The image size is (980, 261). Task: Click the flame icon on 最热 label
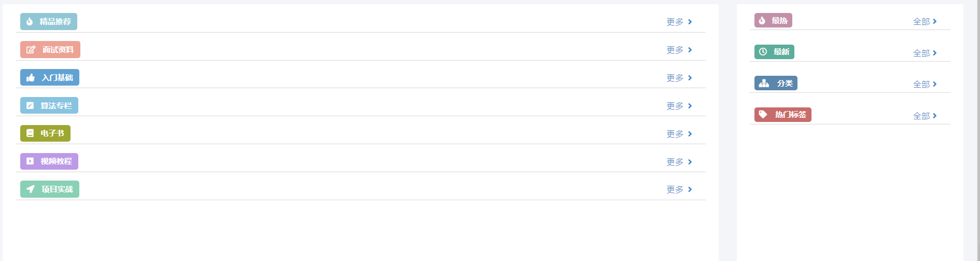click(762, 21)
